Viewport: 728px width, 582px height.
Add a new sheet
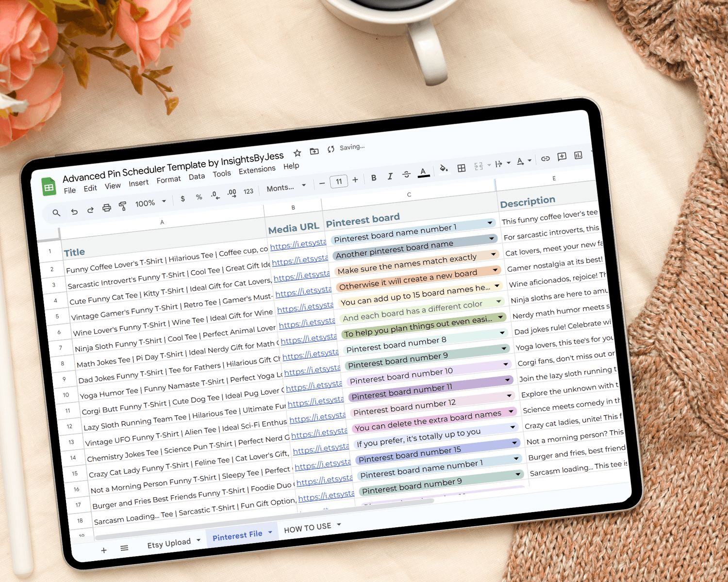[104, 550]
